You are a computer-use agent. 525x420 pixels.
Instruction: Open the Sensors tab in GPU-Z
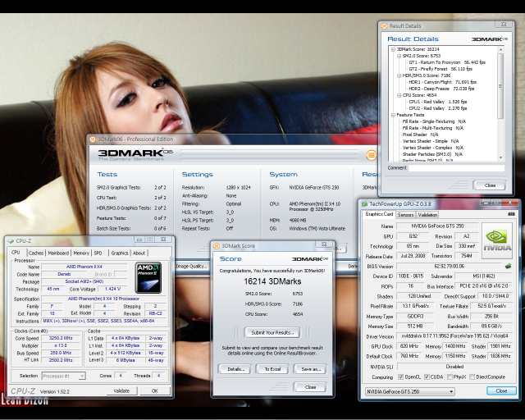405,215
